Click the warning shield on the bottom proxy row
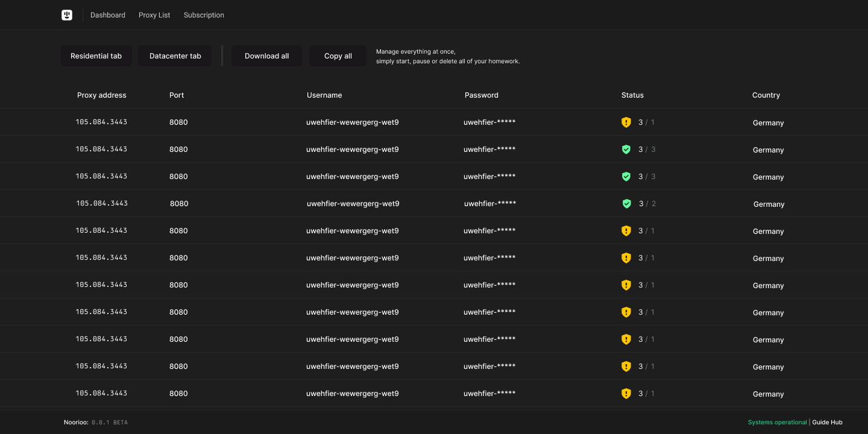This screenshot has width=868, height=434. coord(626,393)
